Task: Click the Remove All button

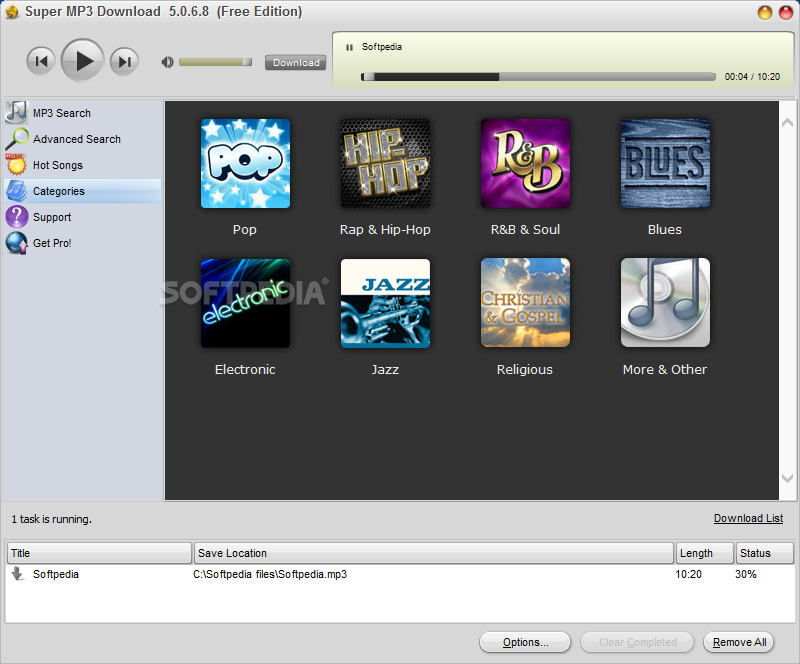Action: click(x=739, y=642)
